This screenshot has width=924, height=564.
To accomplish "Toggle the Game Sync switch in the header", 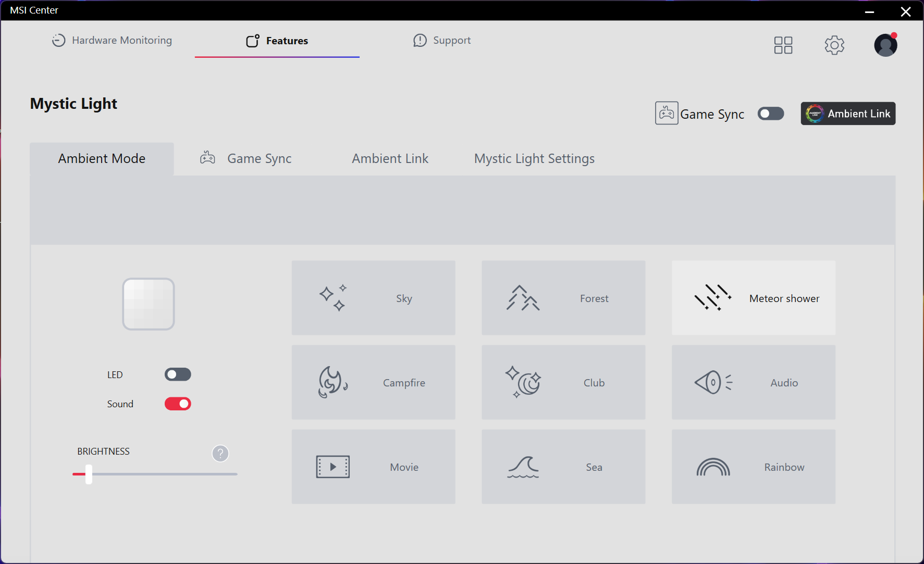I will pyautogui.click(x=771, y=114).
